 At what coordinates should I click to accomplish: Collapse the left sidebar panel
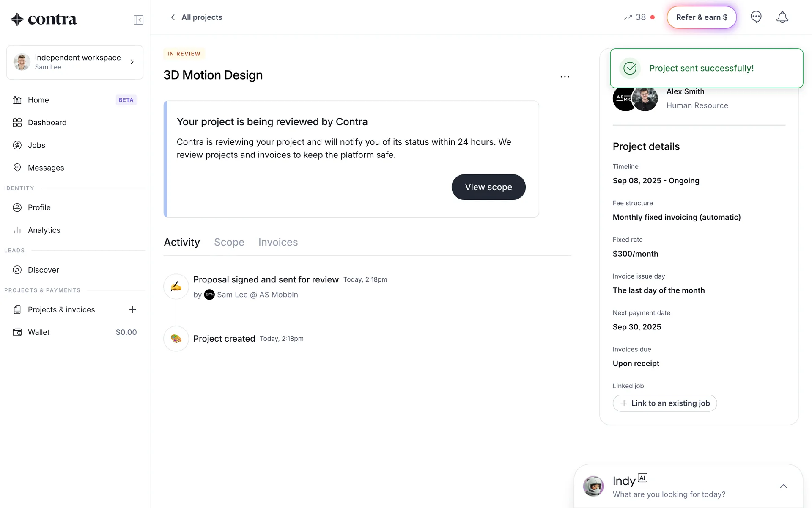(x=138, y=20)
